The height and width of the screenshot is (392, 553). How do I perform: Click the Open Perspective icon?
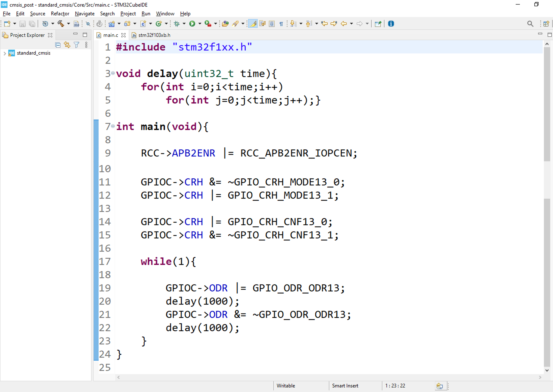click(x=546, y=24)
